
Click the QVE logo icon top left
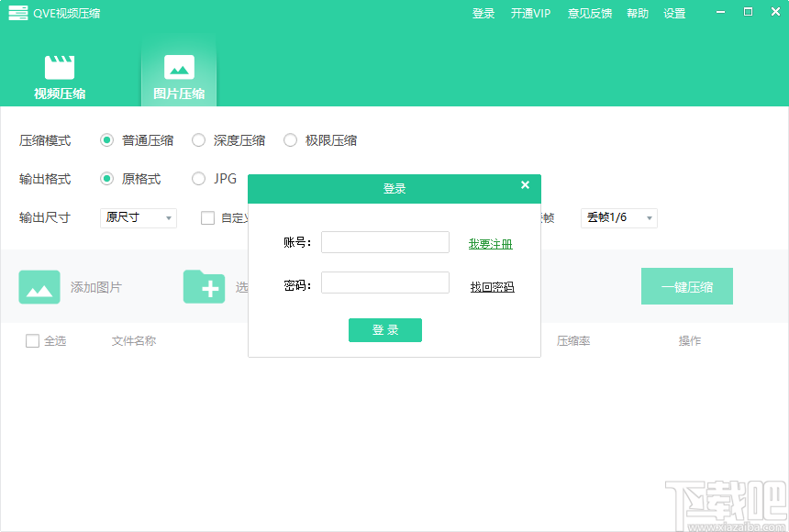point(18,13)
